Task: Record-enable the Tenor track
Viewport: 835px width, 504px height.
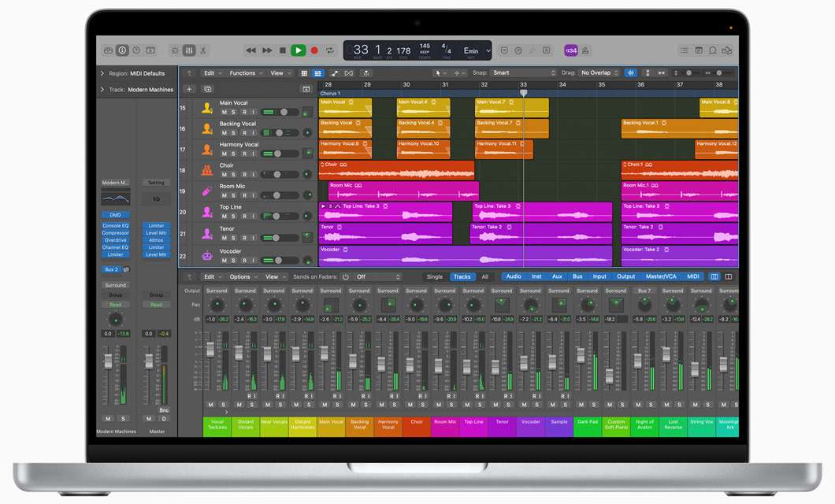Action: pyautogui.click(x=243, y=238)
